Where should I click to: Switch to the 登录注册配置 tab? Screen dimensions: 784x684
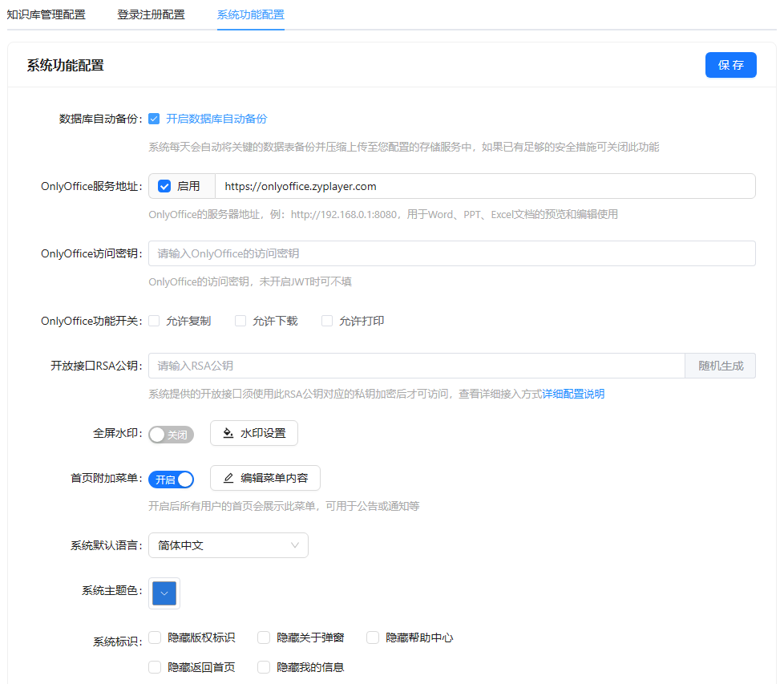(151, 14)
